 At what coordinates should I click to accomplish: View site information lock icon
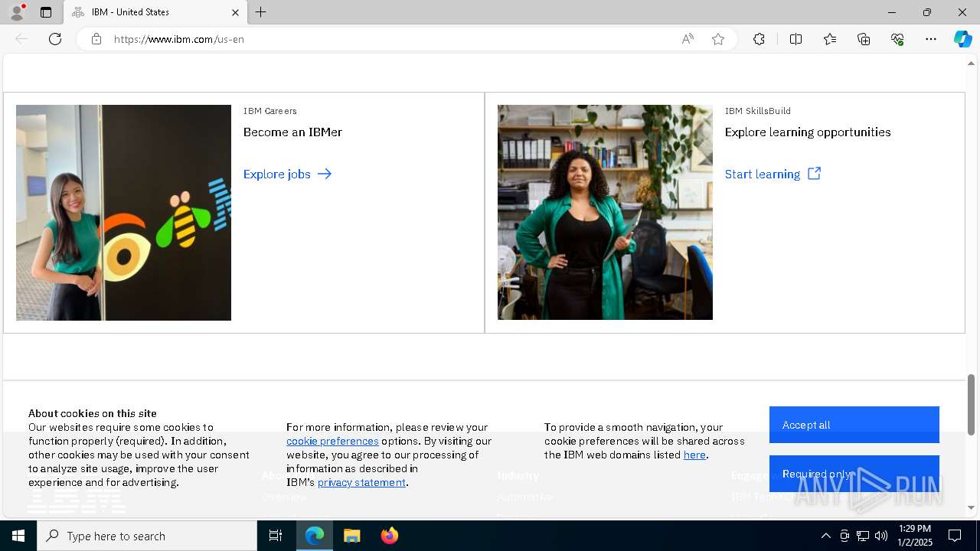coord(96,39)
